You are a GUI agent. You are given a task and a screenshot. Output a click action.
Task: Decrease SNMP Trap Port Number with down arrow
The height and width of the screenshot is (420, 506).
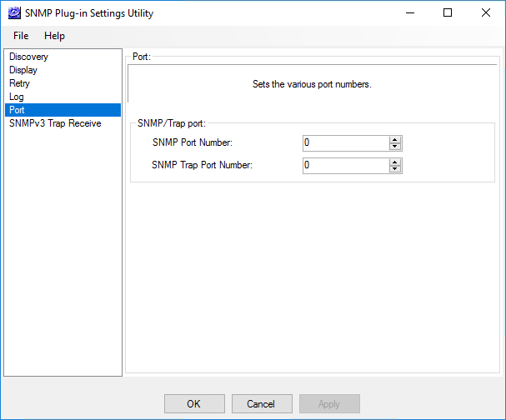395,169
